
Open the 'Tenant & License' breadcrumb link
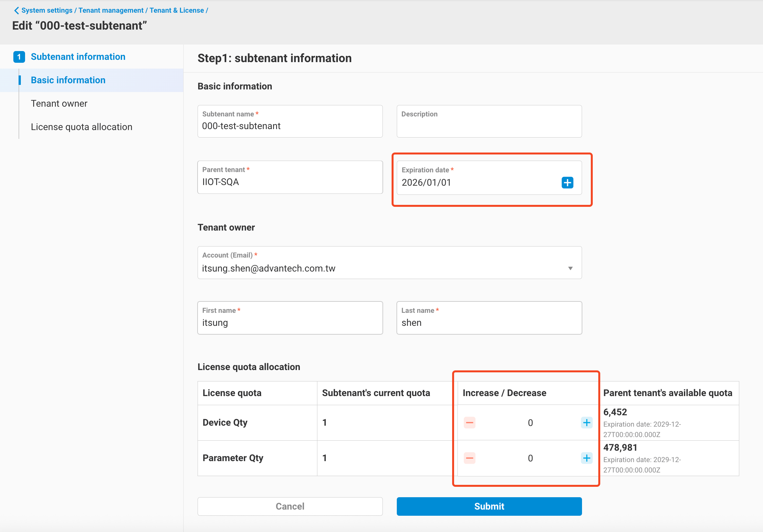(x=177, y=10)
